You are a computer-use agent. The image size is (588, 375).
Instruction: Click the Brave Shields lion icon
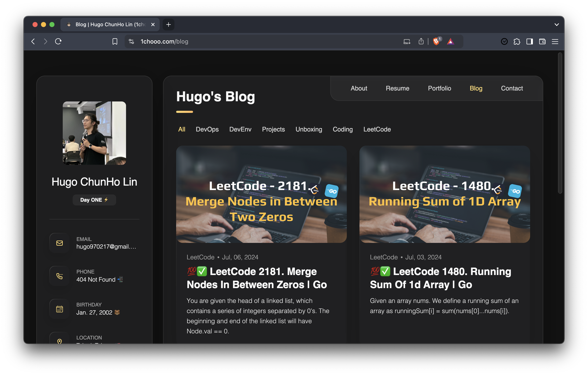click(x=436, y=42)
